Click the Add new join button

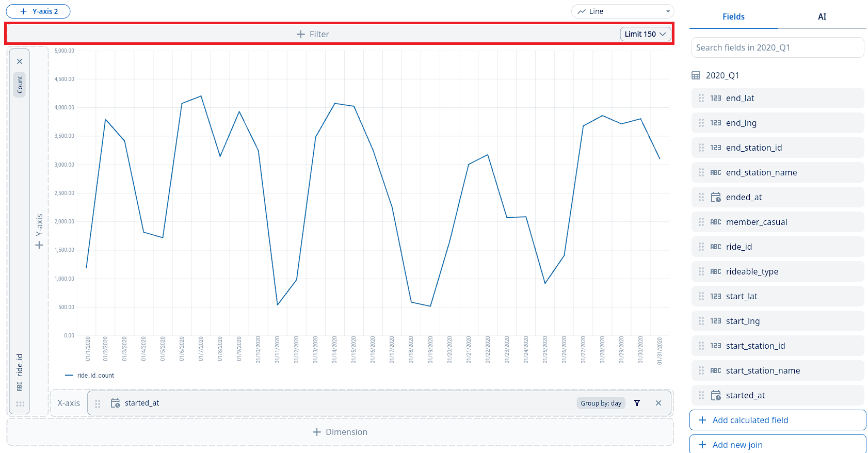777,445
